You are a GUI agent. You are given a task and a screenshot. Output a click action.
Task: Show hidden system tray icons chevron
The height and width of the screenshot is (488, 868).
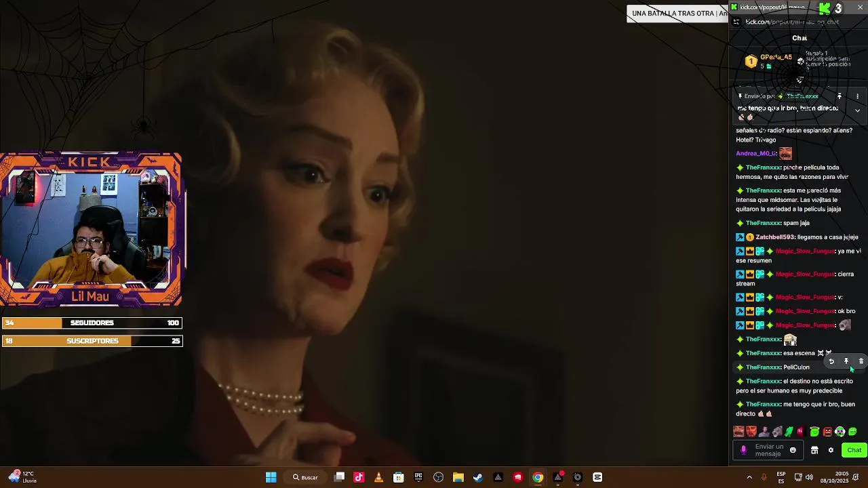[749, 477]
